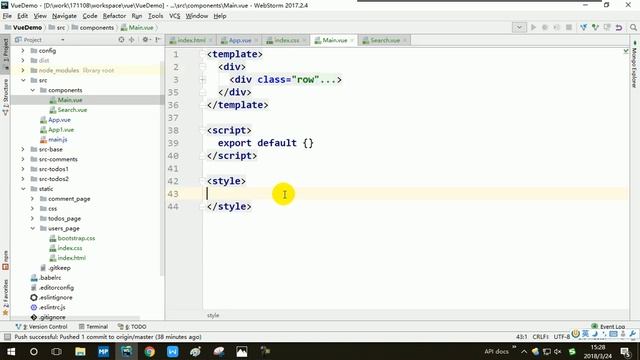Open Windows Task View button
Viewport: 640px width, 360px height.
(57, 351)
